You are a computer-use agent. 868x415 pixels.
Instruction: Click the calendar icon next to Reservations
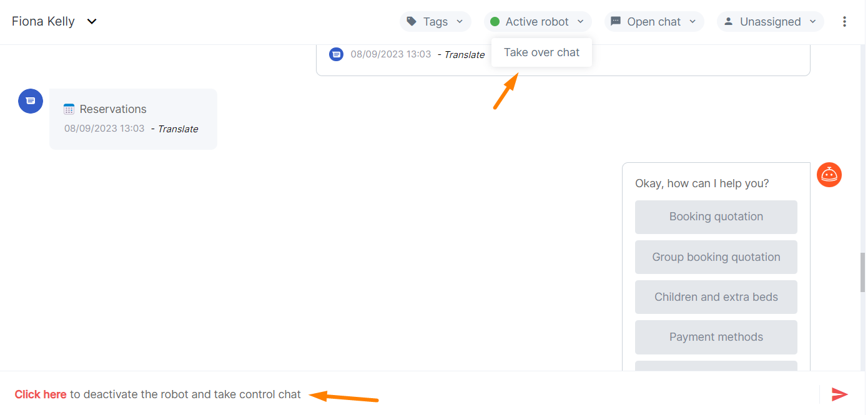point(69,109)
